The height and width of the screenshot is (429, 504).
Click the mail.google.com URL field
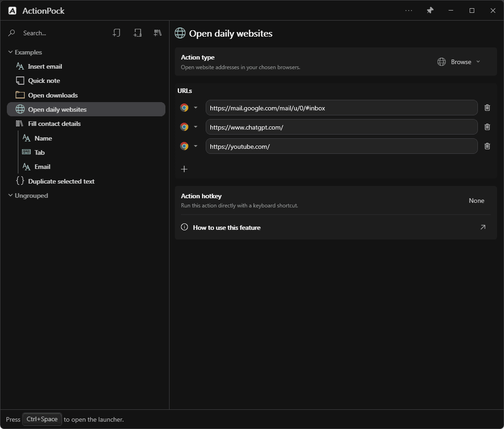click(x=341, y=108)
